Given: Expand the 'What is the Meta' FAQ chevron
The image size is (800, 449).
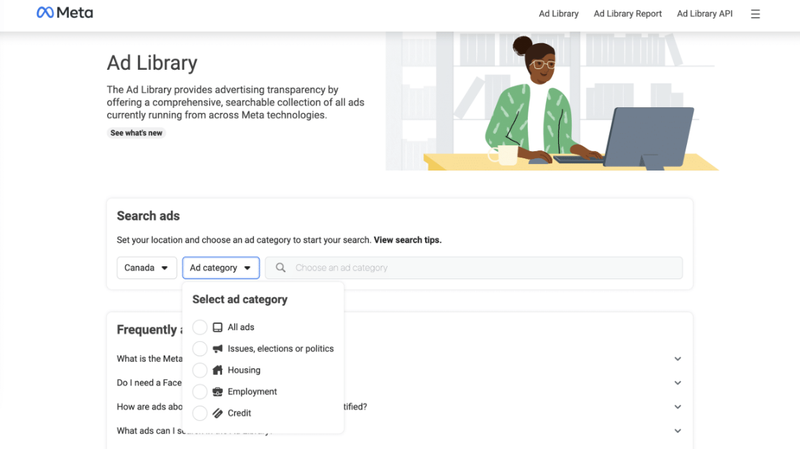Looking at the screenshot, I should tap(678, 359).
